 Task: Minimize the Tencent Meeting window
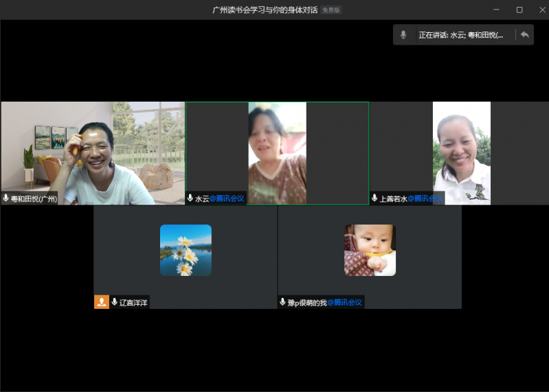pyautogui.click(x=497, y=10)
